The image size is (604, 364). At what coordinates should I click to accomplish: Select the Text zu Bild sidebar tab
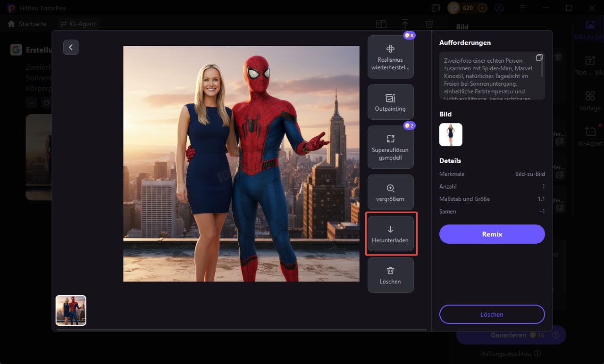tap(590, 65)
